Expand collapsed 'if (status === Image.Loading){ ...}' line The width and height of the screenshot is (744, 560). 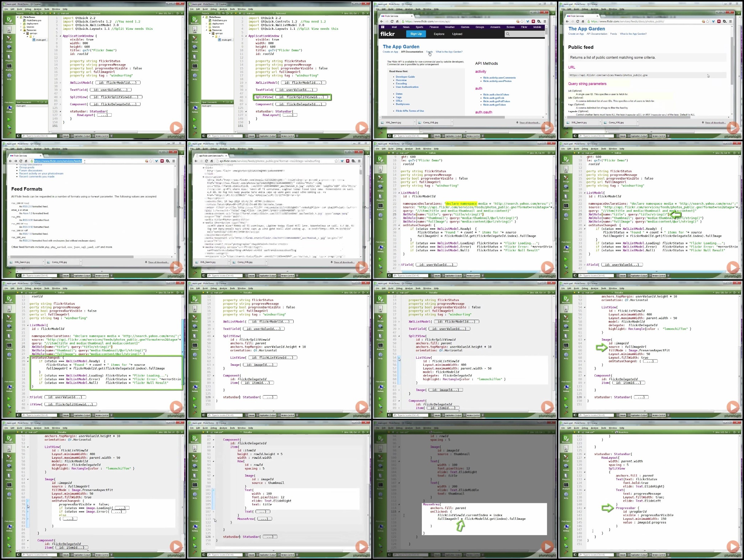(x=122, y=508)
